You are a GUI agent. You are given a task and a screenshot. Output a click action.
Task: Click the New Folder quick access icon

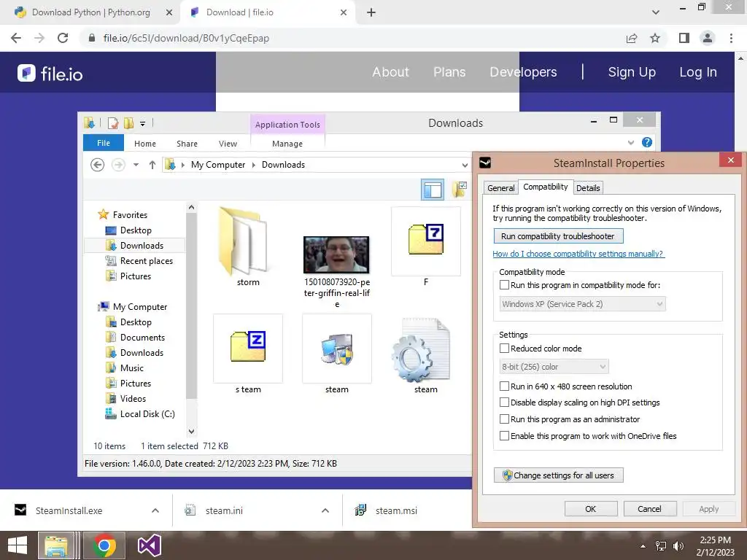[x=128, y=123]
